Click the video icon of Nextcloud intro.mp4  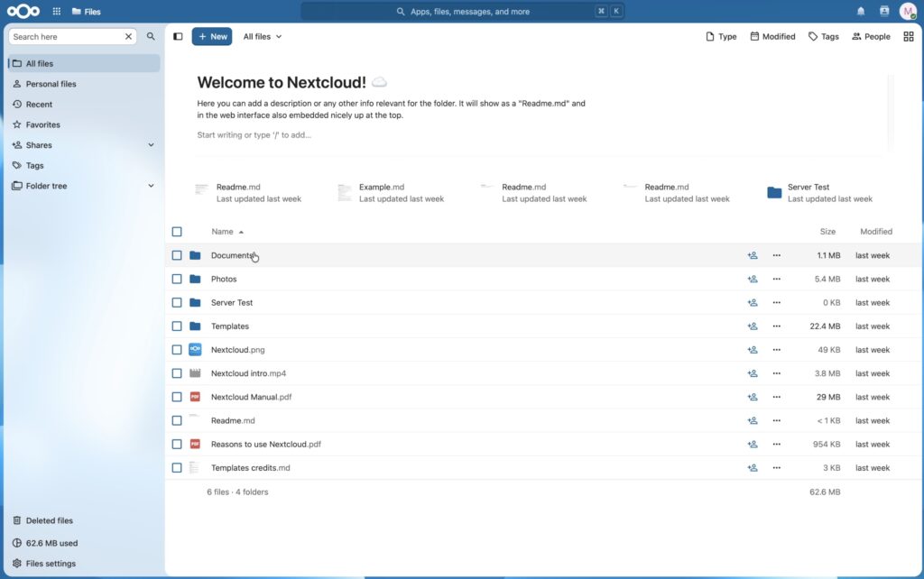pos(195,373)
